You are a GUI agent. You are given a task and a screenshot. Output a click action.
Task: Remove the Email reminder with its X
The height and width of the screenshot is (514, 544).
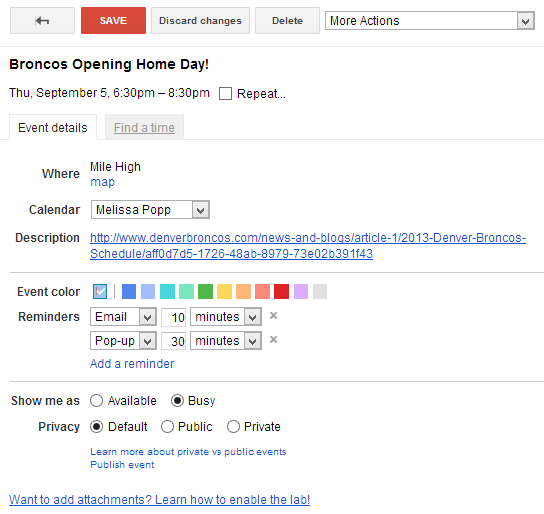[273, 316]
